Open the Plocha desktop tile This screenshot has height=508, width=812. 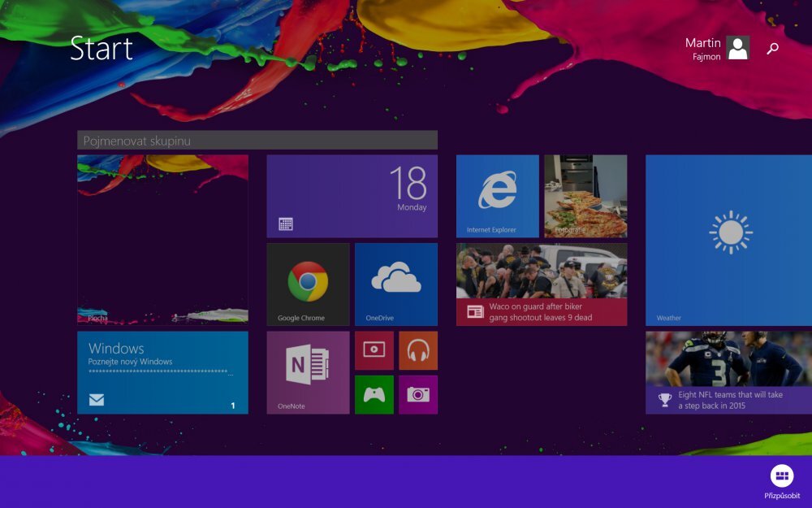tap(162, 240)
